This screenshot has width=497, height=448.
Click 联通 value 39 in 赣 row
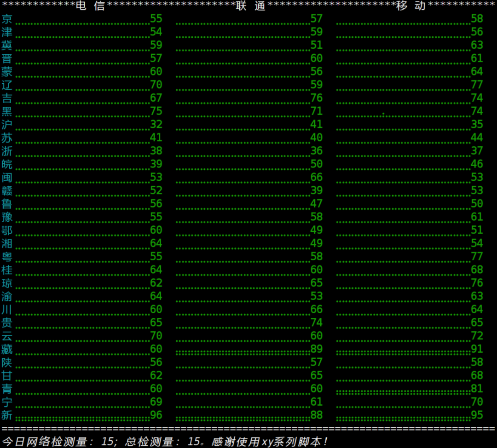tap(316, 190)
